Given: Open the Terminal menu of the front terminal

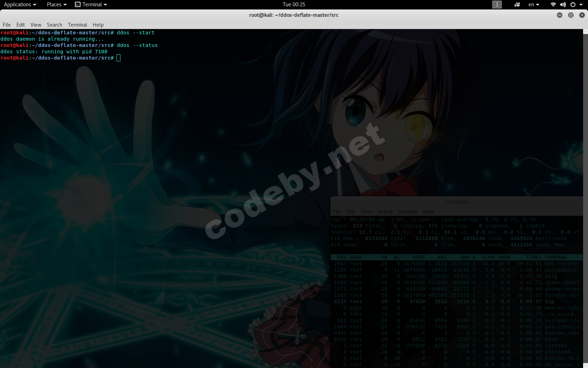Looking at the screenshot, I should click(77, 25).
